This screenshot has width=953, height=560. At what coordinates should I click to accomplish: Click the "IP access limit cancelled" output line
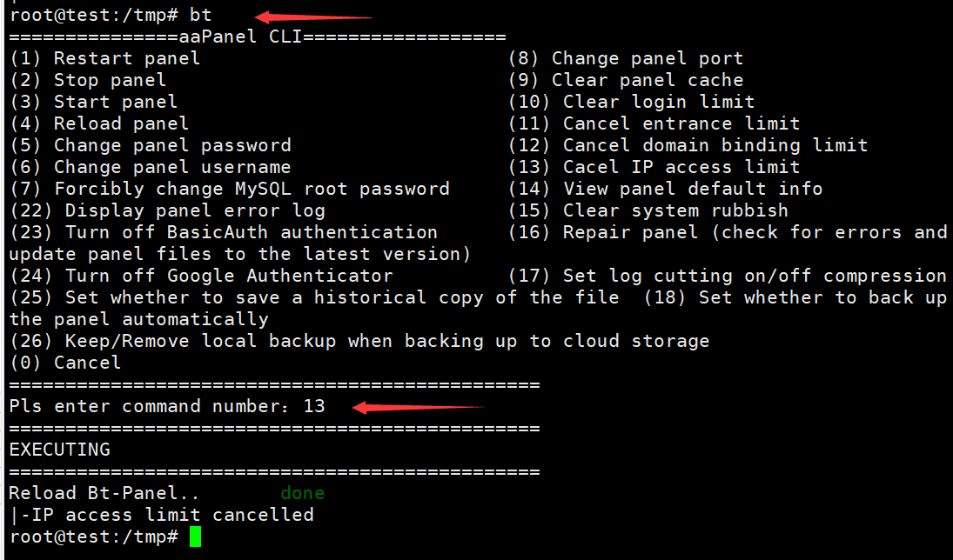point(166,515)
